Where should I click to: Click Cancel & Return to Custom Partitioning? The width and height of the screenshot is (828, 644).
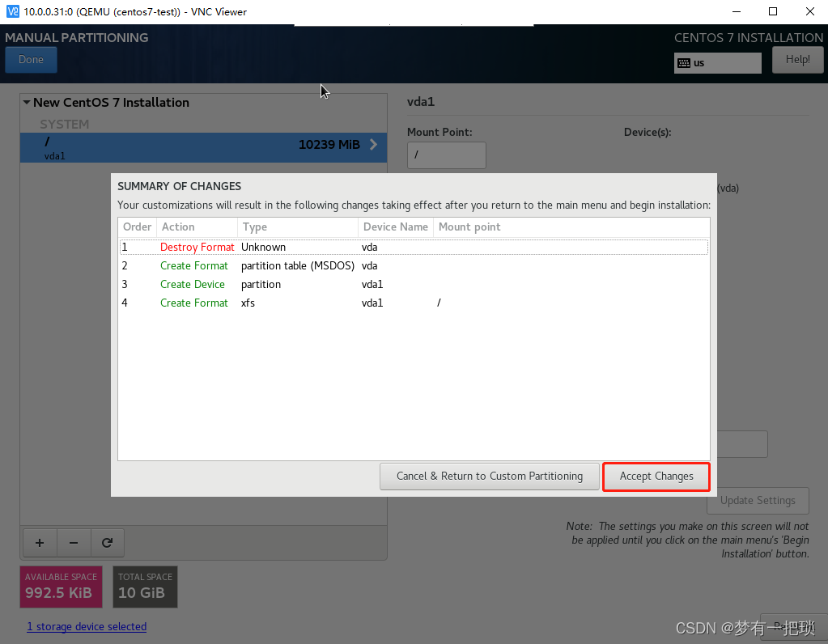[x=490, y=477]
